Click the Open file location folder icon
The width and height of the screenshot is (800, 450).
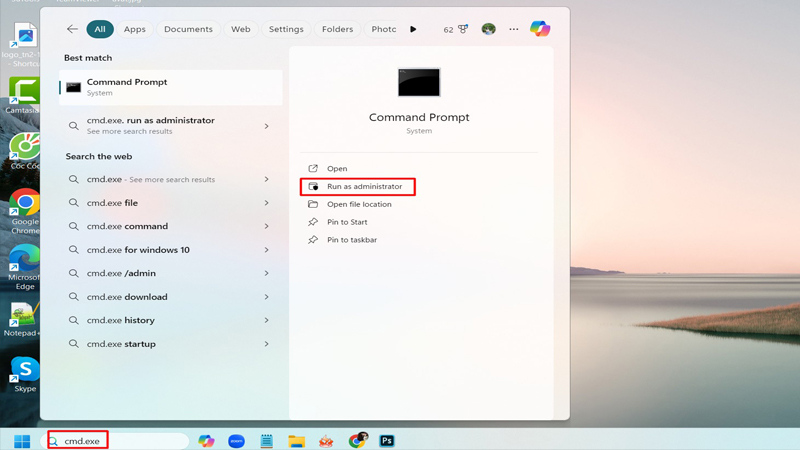point(313,204)
